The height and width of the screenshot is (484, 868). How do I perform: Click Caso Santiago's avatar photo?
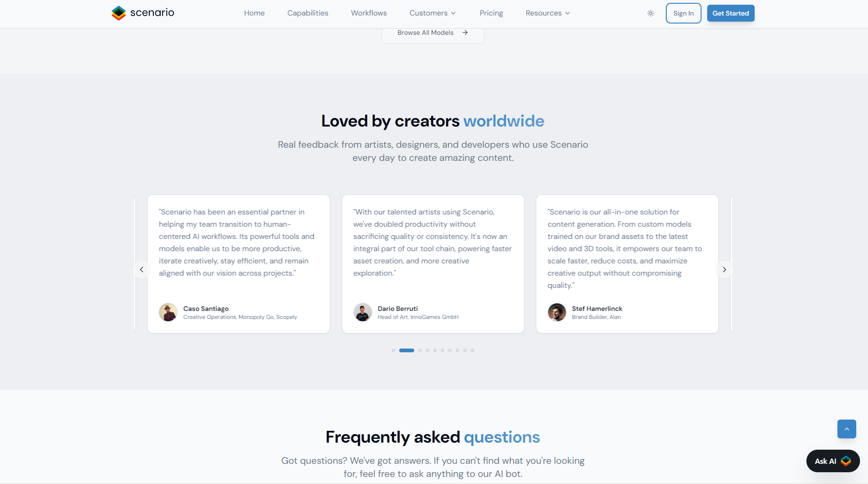pos(168,312)
